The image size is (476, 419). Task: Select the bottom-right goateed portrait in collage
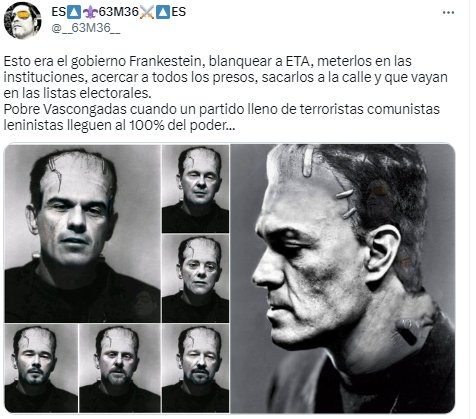pos(195,368)
